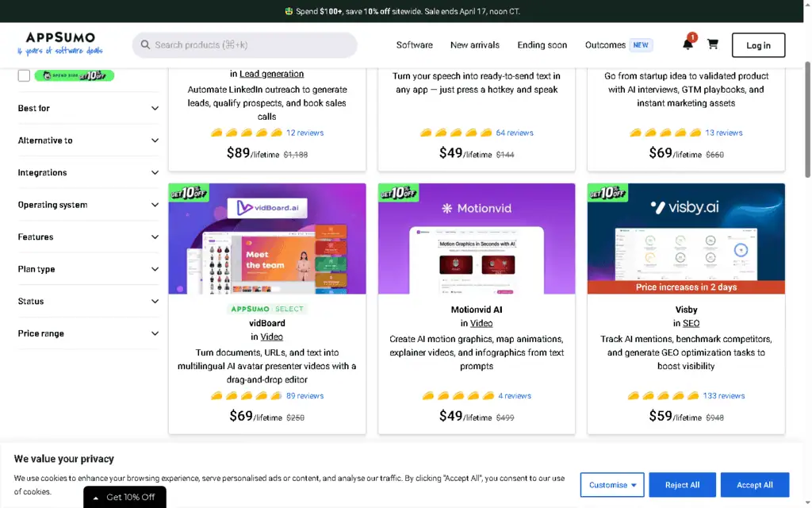Open the Customise cookie dropdown
812x508 pixels.
tap(612, 485)
